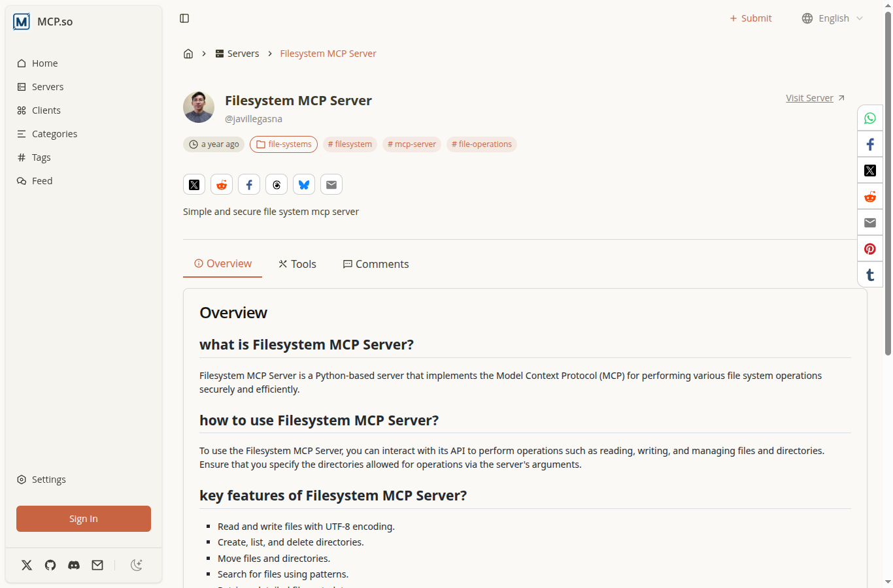Go to Home in sidebar

click(84, 63)
